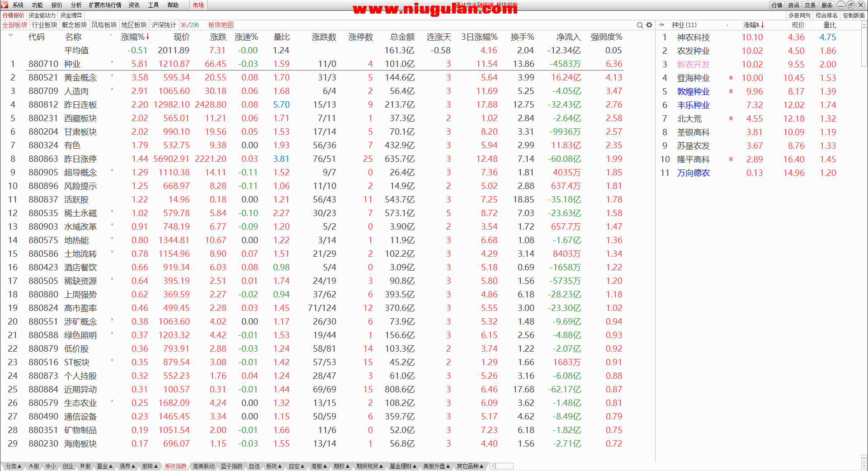
Task: Open the 系统 menu
Action: (x=18, y=5)
